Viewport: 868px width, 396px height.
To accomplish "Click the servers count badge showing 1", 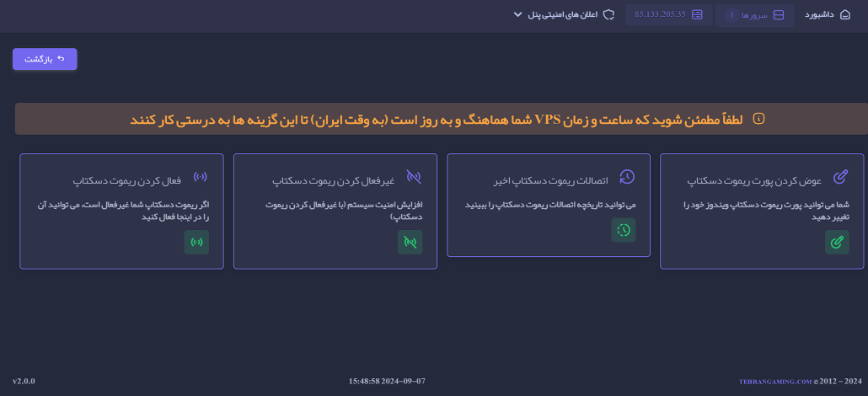I will 731,15.
